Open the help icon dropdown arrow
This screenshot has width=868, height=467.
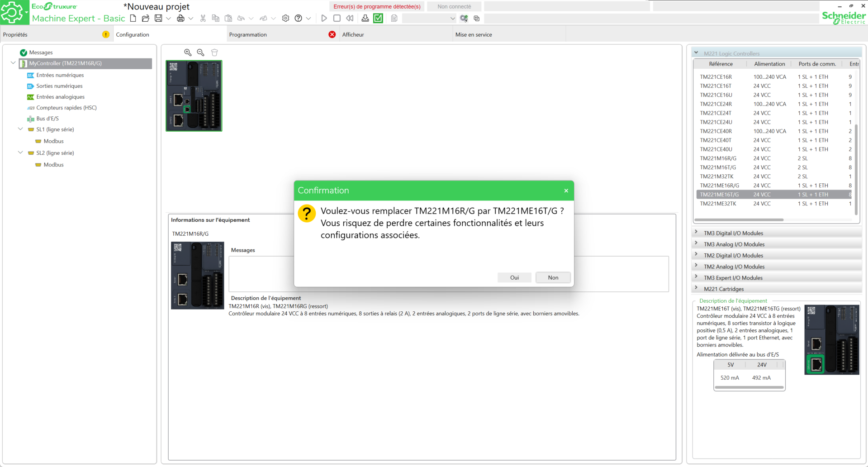pos(308,19)
